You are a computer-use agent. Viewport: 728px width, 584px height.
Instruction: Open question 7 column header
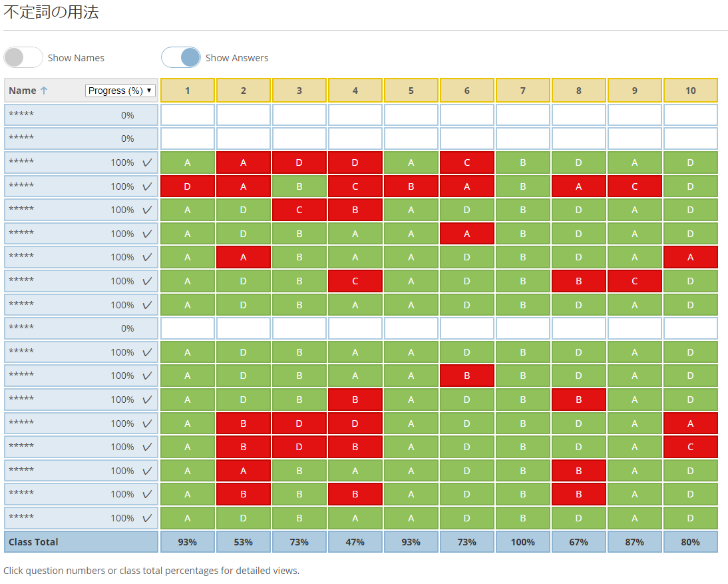[523, 91]
